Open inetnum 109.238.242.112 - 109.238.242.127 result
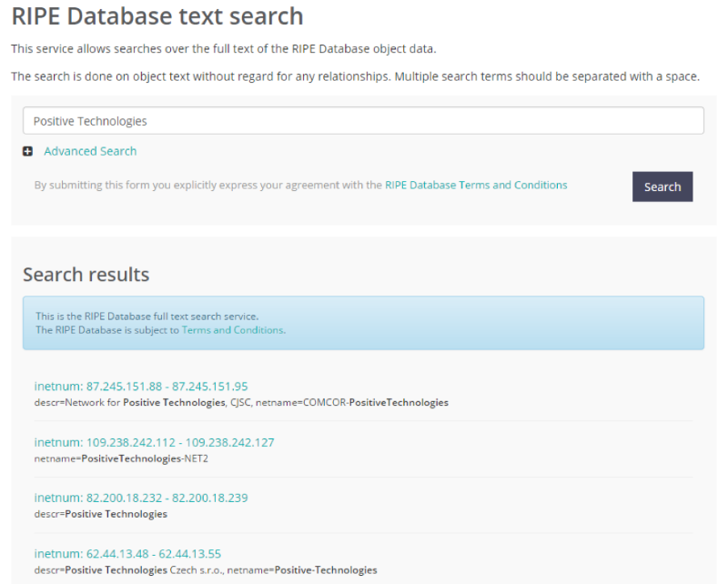The width and height of the screenshot is (728, 584). (x=154, y=442)
